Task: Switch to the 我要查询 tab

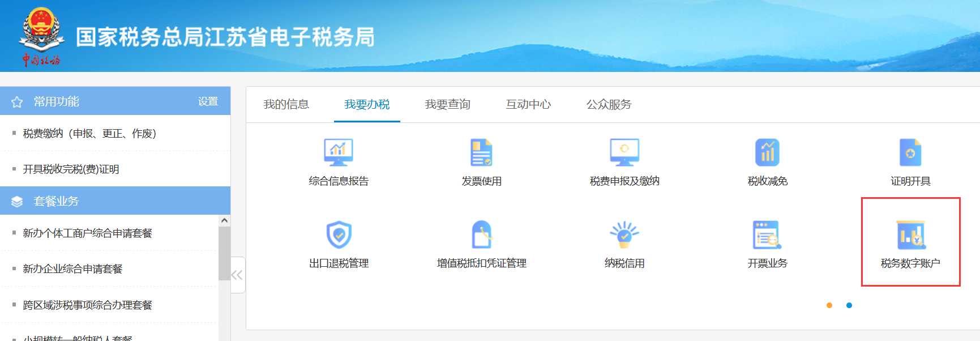Action: 448,104
